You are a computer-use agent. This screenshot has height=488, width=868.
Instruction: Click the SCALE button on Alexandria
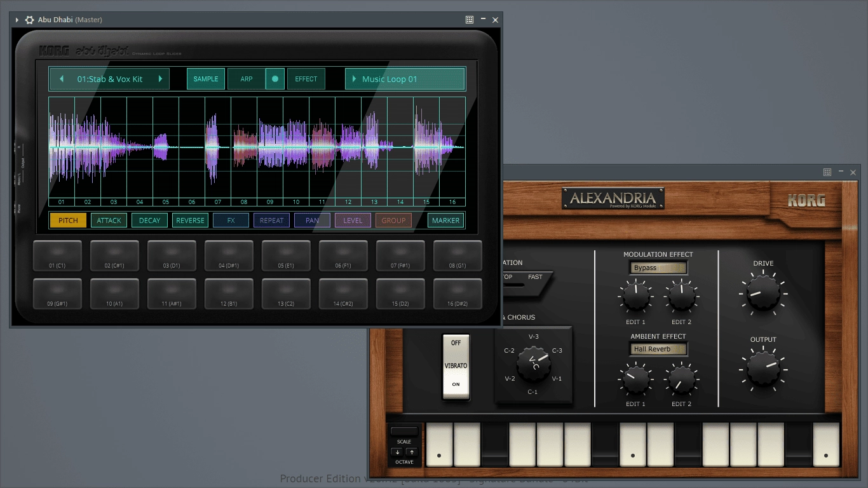404,431
